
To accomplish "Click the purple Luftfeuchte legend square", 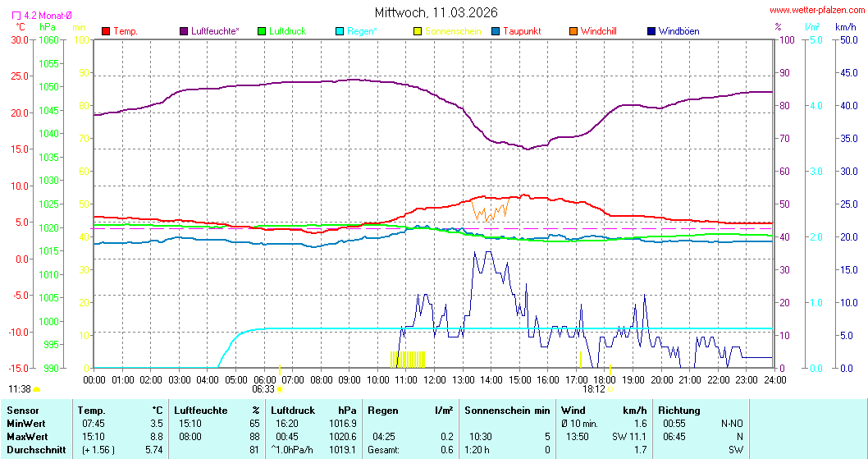I will click(184, 31).
